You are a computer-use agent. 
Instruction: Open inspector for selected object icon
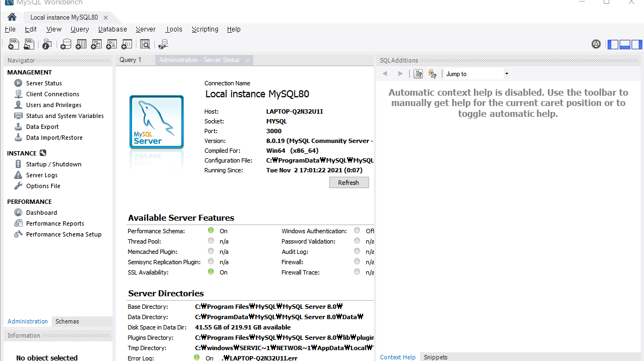[47, 44]
